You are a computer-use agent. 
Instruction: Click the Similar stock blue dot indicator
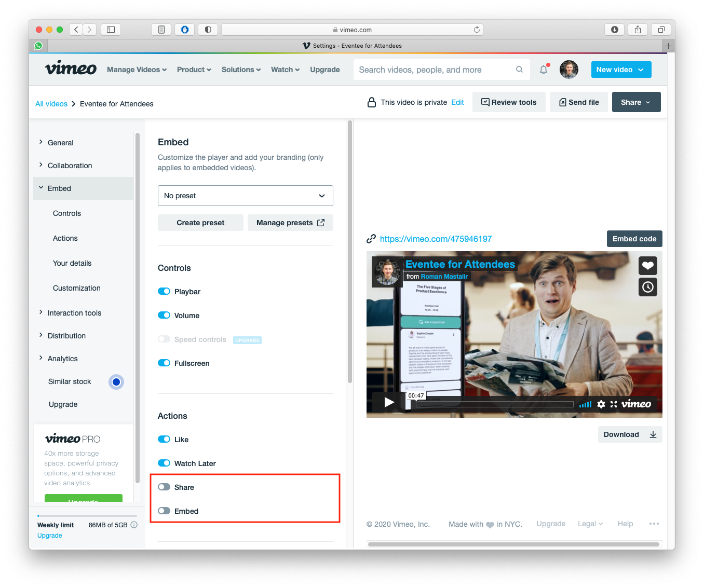pyautogui.click(x=116, y=382)
